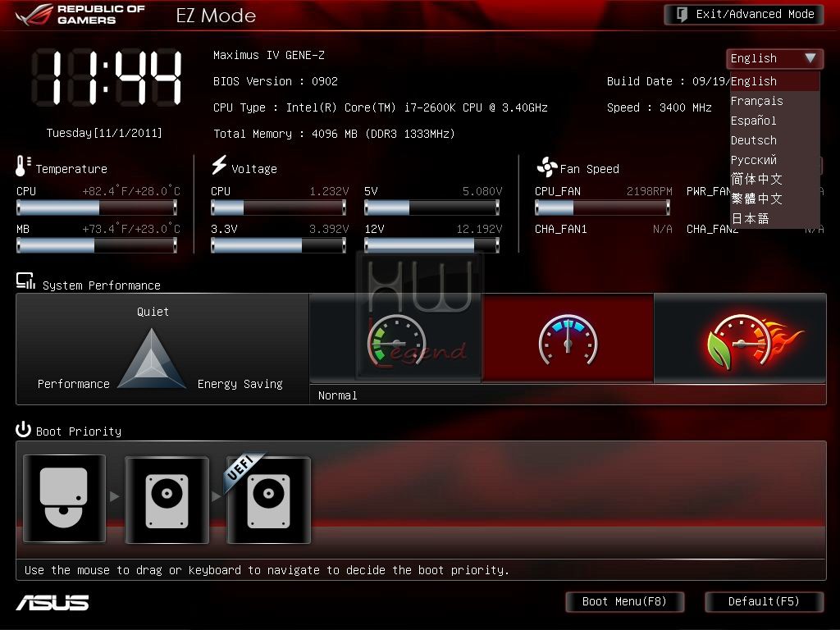Click the MB temperature +73.4°F/+23.0°C value
The height and width of the screenshot is (630, 840).
(131, 230)
